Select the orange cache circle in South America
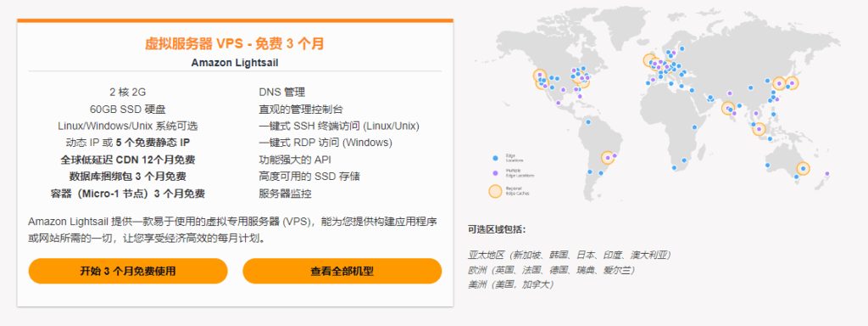This screenshot has width=868, height=326. pyautogui.click(x=608, y=158)
